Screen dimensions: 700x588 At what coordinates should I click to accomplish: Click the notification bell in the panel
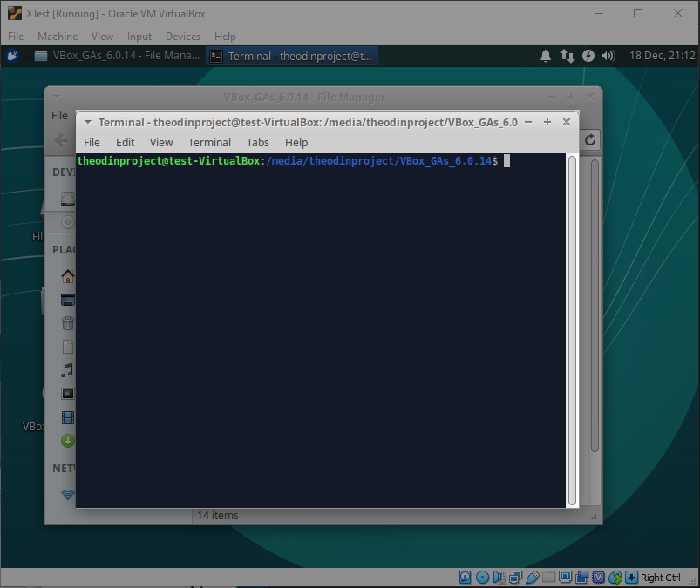tap(546, 56)
